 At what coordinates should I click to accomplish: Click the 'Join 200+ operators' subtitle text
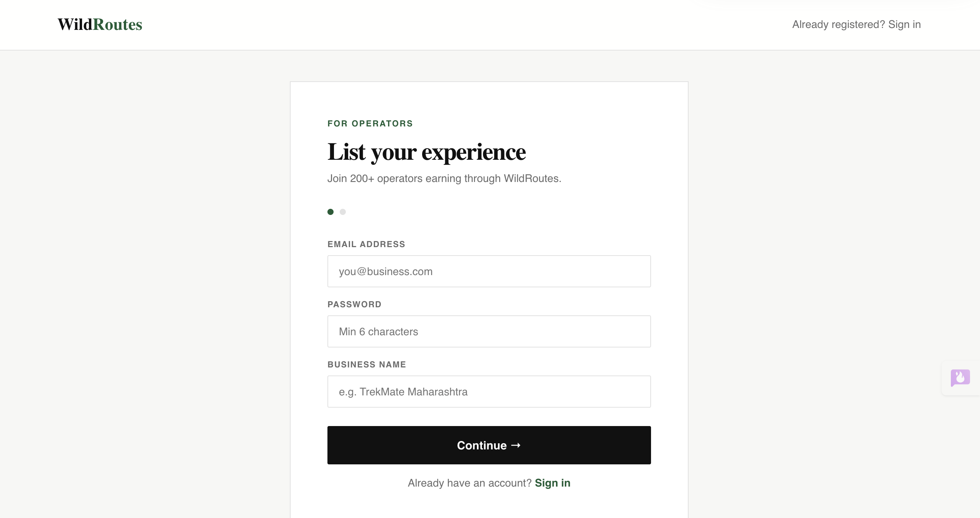point(444,179)
